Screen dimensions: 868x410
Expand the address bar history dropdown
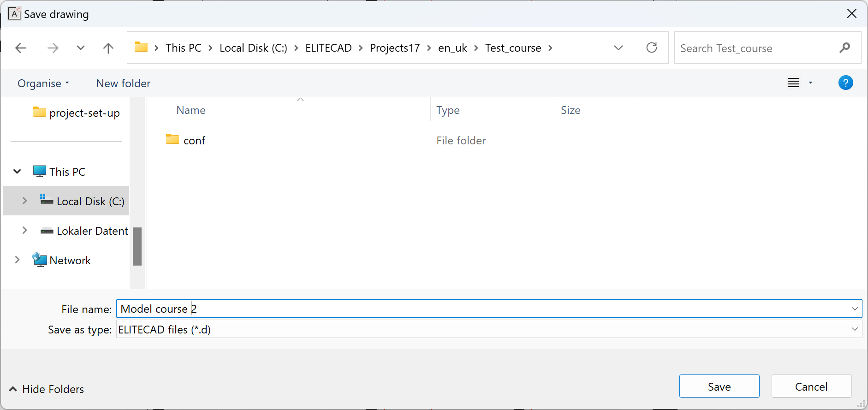618,48
